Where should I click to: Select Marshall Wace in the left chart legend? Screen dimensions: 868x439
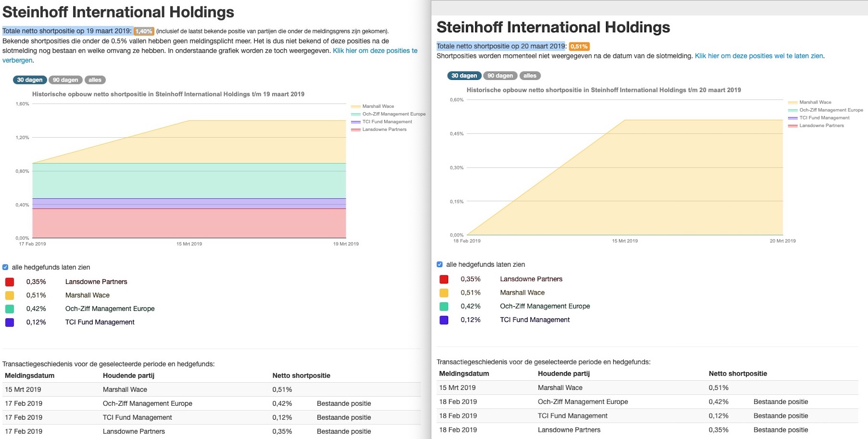[377, 106]
